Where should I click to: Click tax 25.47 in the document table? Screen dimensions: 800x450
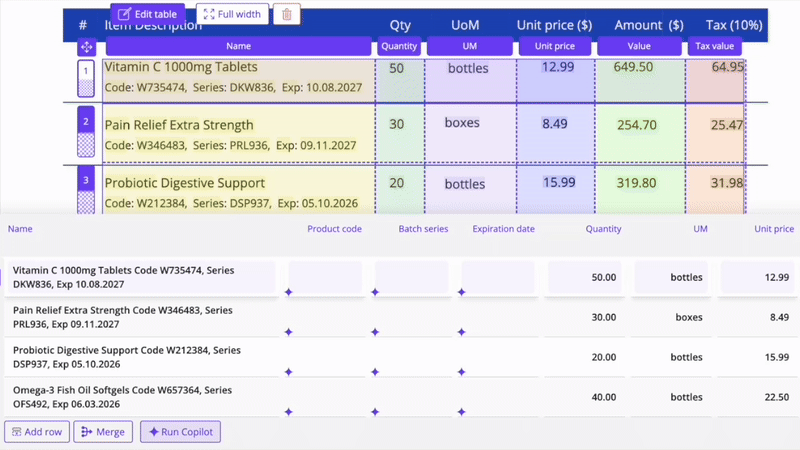pyautogui.click(x=727, y=124)
